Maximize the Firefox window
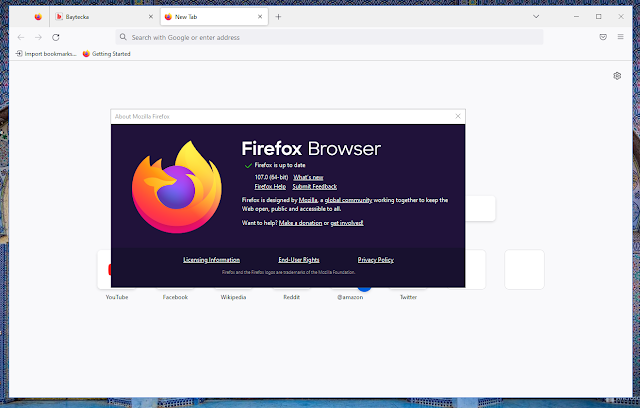 pyautogui.click(x=598, y=17)
